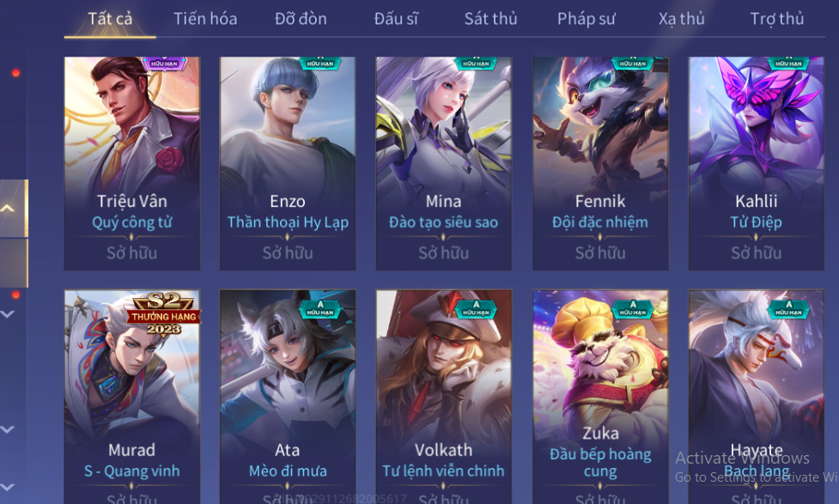Click the A-rank badge on Zuka card
The height and width of the screenshot is (504, 839).
click(632, 309)
